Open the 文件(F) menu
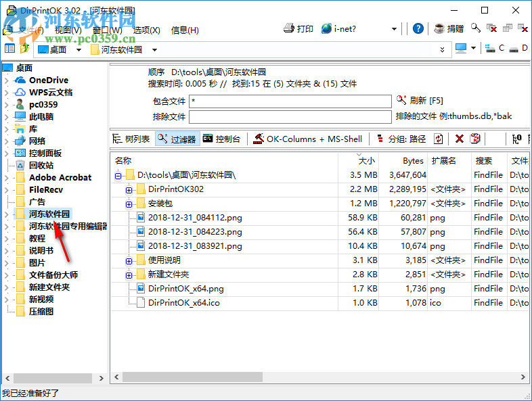 pos(30,30)
